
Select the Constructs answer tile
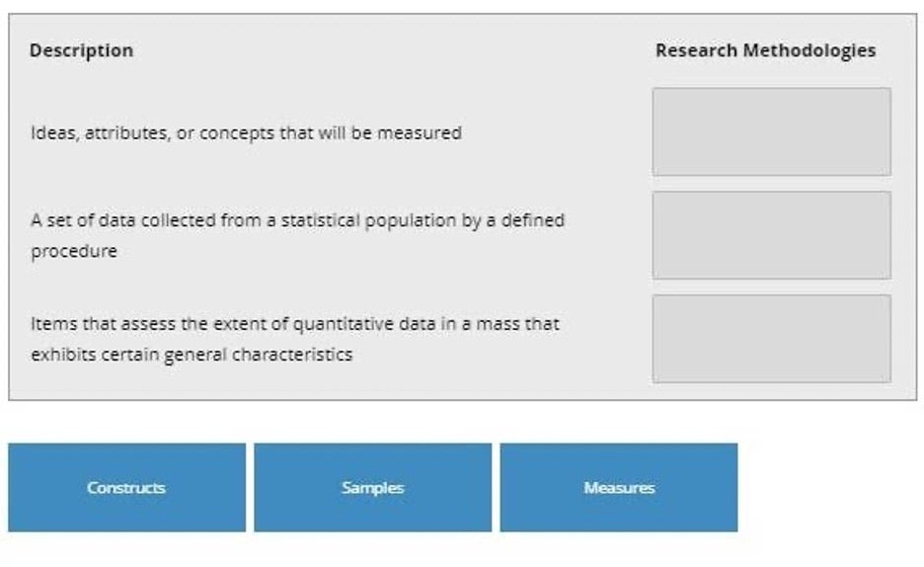126,487
